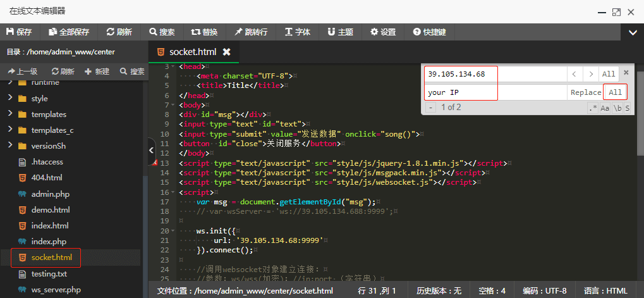Open the 跳转行 (Go to line) tool
This screenshot has width=644, height=298.
[250, 32]
